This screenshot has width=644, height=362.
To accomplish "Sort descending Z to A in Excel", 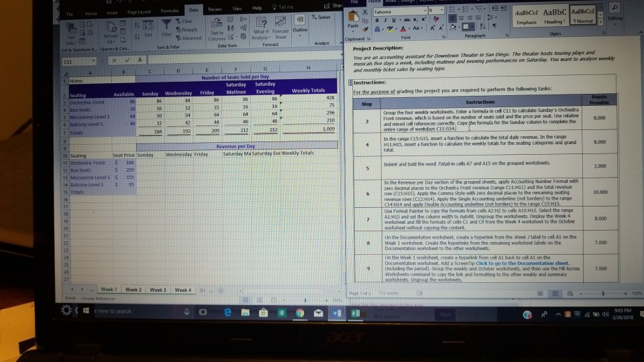I will pos(137,36).
